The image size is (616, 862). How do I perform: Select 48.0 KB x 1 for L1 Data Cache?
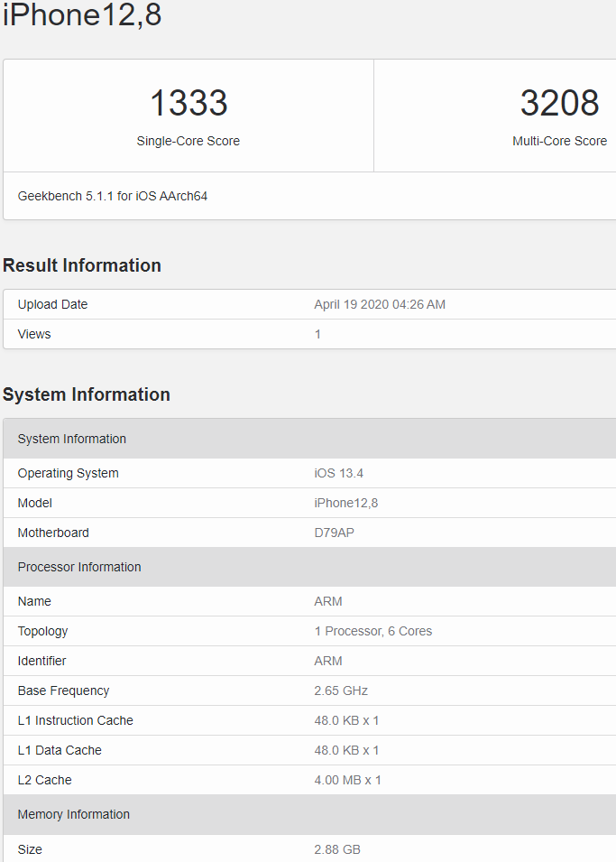tap(346, 750)
